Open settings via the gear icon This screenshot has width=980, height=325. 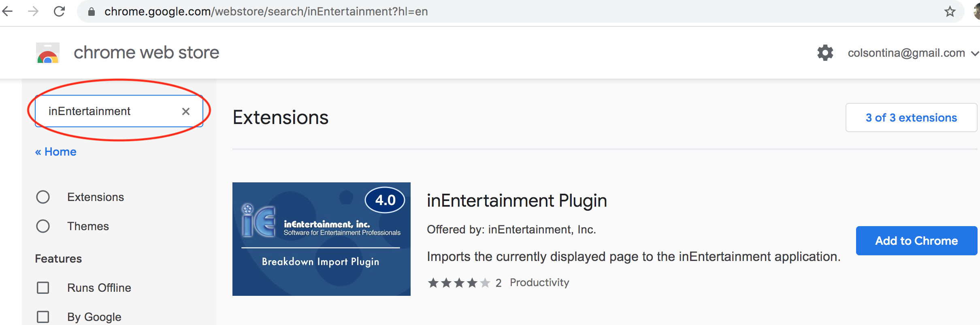[x=825, y=53]
